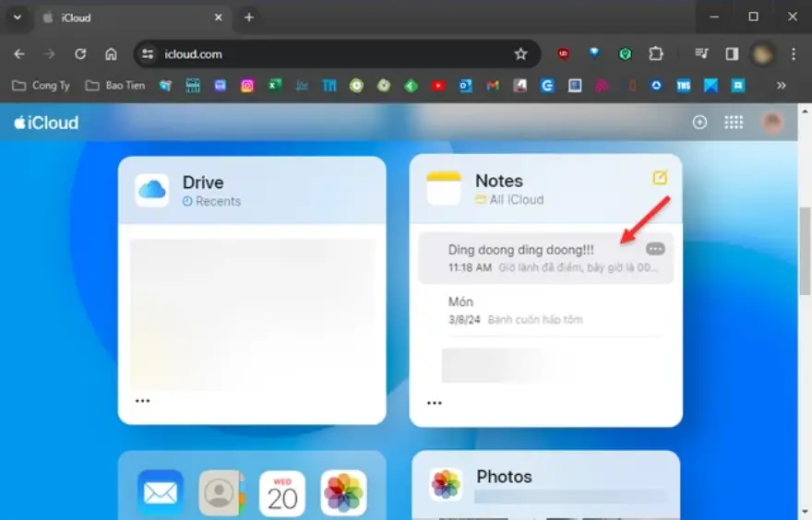This screenshot has width=812, height=520.
Task: Click the uBlock Origin extension icon
Action: [x=564, y=53]
